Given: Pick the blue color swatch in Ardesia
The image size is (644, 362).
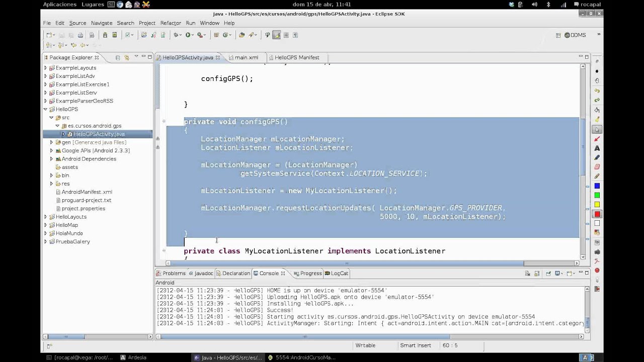Looking at the screenshot, I should [x=597, y=186].
